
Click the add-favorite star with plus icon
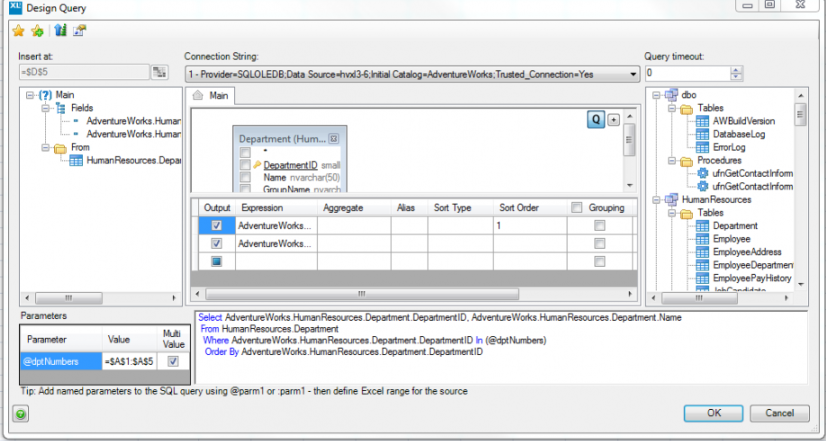click(x=37, y=31)
